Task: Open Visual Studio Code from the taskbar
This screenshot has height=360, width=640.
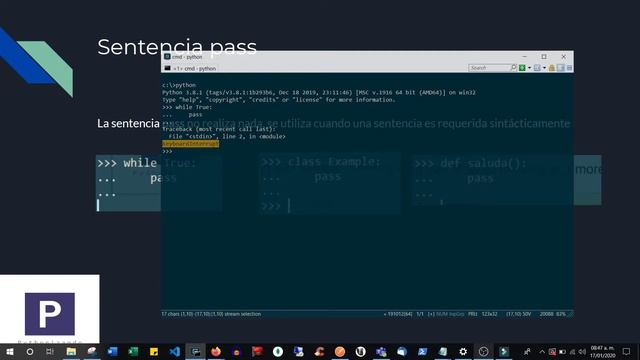Action: coord(175,351)
